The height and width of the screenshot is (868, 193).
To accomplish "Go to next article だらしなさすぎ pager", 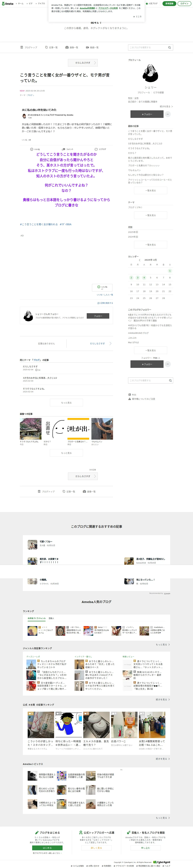I will pos(100,344).
